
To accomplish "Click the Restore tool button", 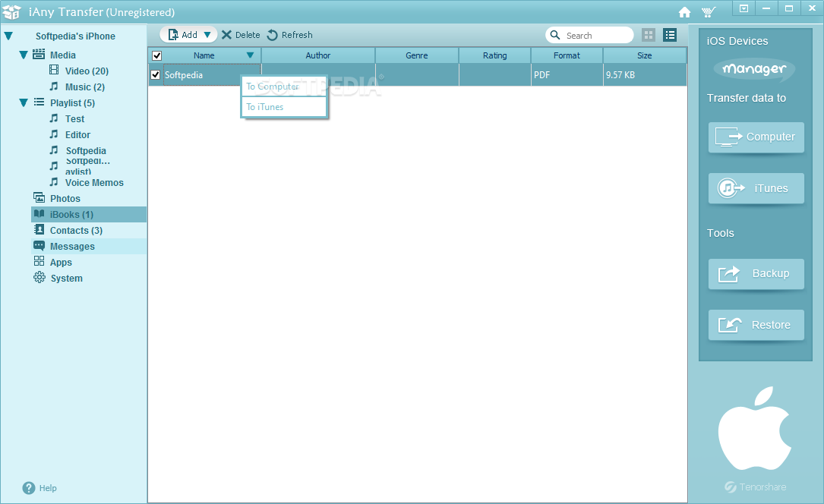I will click(x=756, y=325).
